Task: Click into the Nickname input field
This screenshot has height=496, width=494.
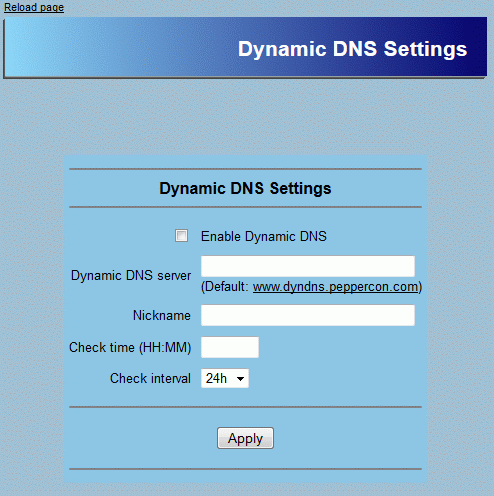Action: pos(308,315)
